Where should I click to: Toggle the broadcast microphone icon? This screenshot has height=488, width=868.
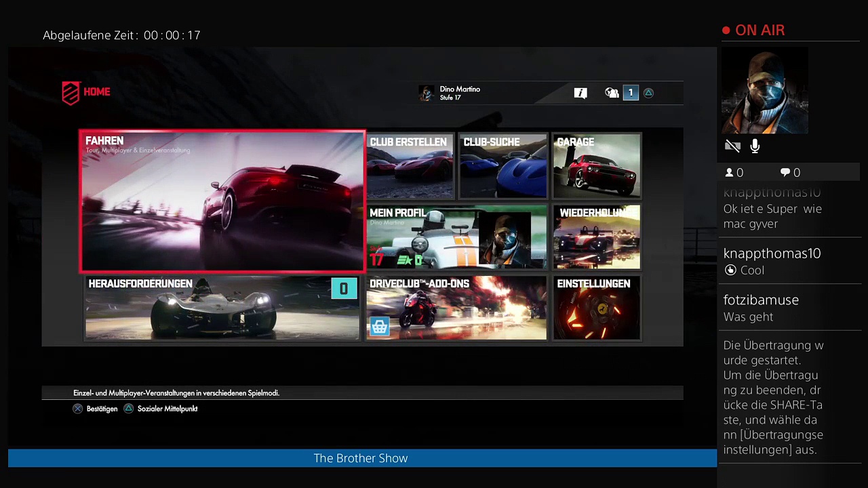pyautogui.click(x=755, y=146)
